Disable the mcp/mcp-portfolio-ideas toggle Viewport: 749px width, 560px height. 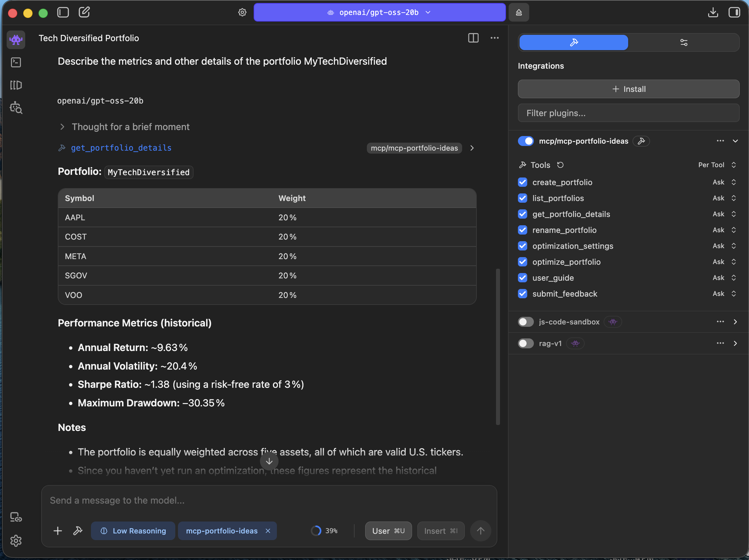click(x=526, y=141)
